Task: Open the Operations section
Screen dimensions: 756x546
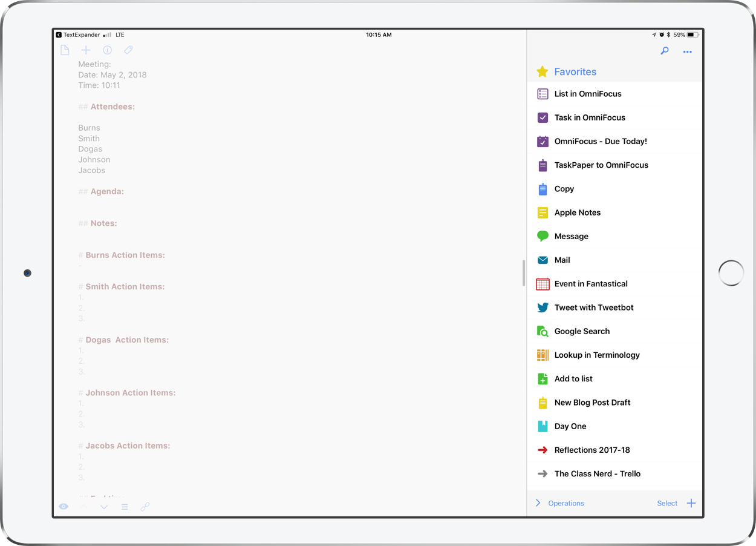Action: coord(566,503)
